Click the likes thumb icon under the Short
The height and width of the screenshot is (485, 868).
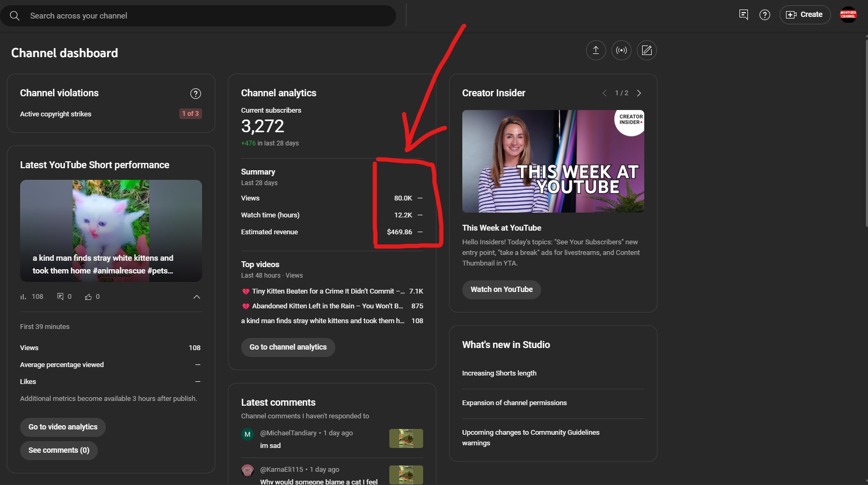88,296
